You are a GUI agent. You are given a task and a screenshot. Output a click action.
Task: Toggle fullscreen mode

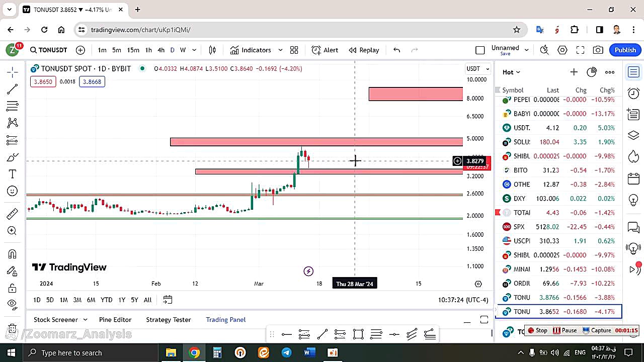point(580,50)
